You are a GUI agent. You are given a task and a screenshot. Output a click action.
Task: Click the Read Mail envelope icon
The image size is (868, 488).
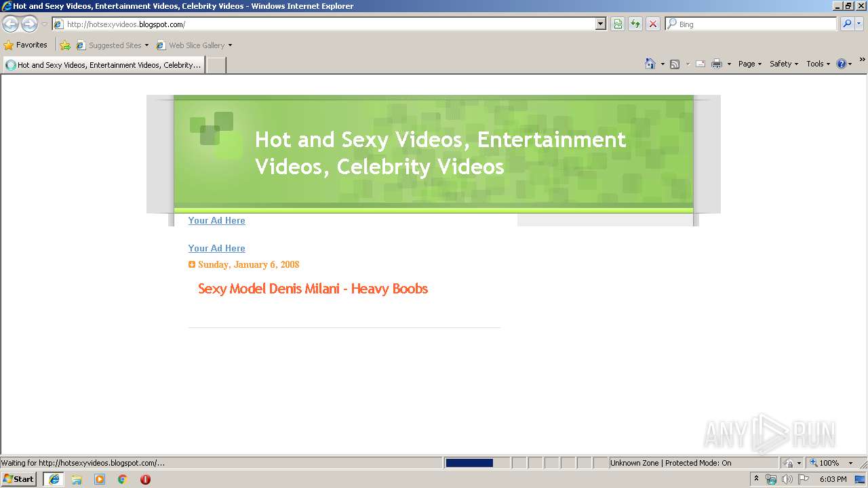point(701,64)
